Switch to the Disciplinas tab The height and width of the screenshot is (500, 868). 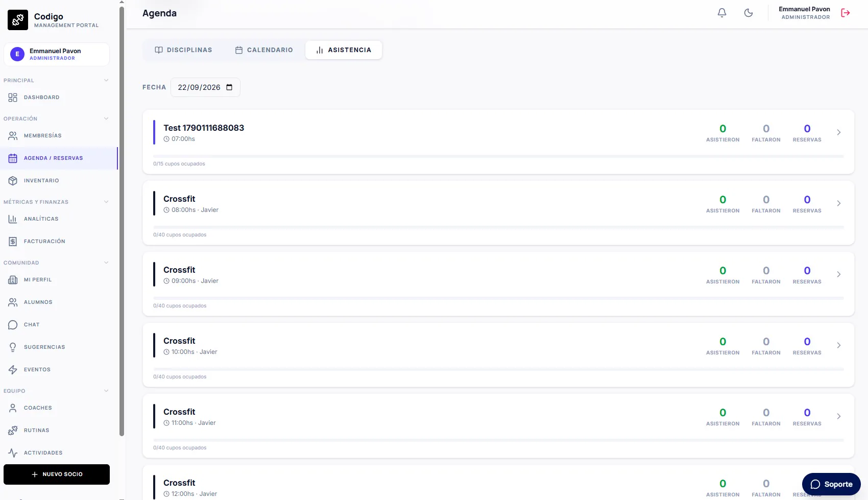[x=183, y=50]
